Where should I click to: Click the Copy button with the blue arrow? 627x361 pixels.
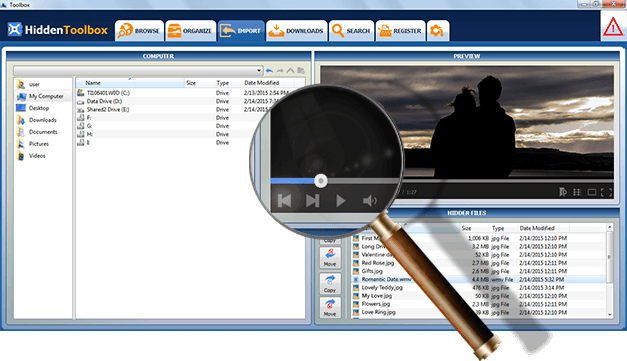coord(330,283)
